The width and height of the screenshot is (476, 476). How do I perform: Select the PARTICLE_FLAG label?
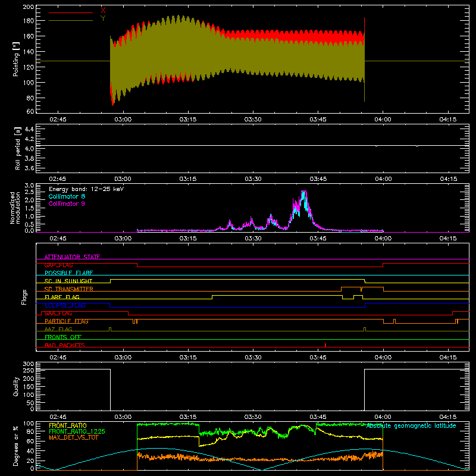67,321
